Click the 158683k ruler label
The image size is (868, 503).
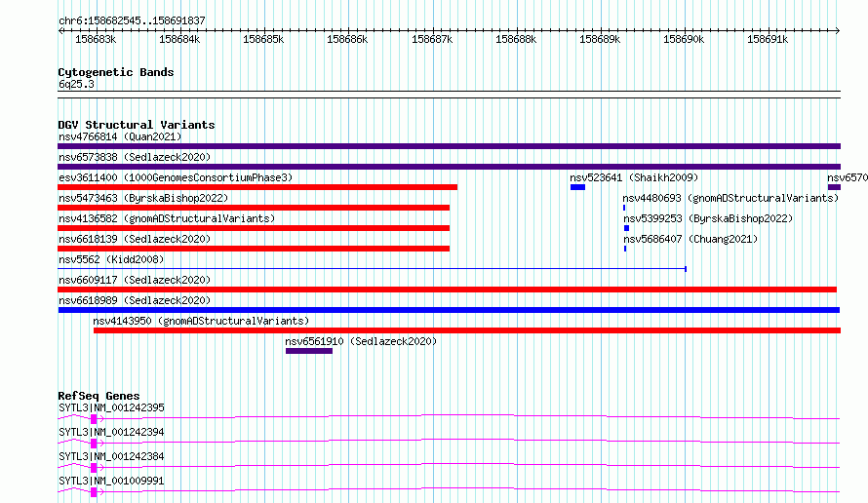click(x=96, y=39)
